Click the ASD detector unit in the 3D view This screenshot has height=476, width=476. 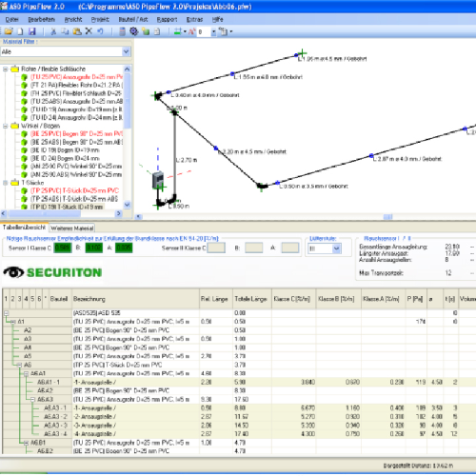[x=158, y=180]
